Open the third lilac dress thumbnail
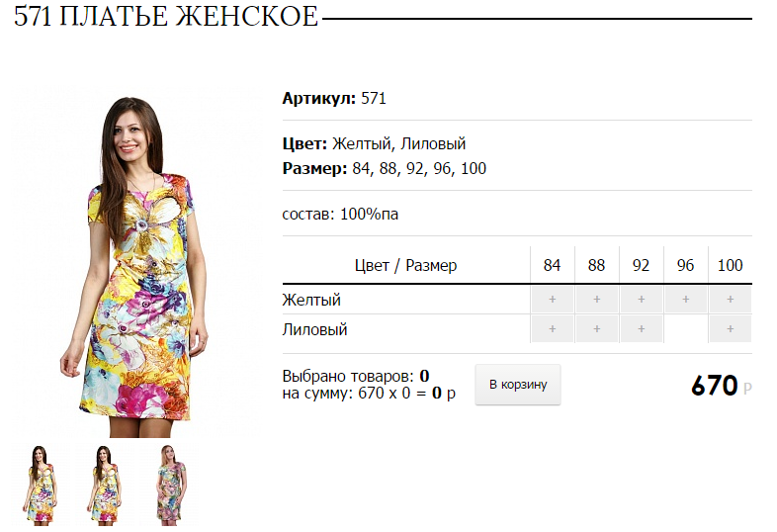The height and width of the screenshot is (532, 777). [x=170, y=485]
